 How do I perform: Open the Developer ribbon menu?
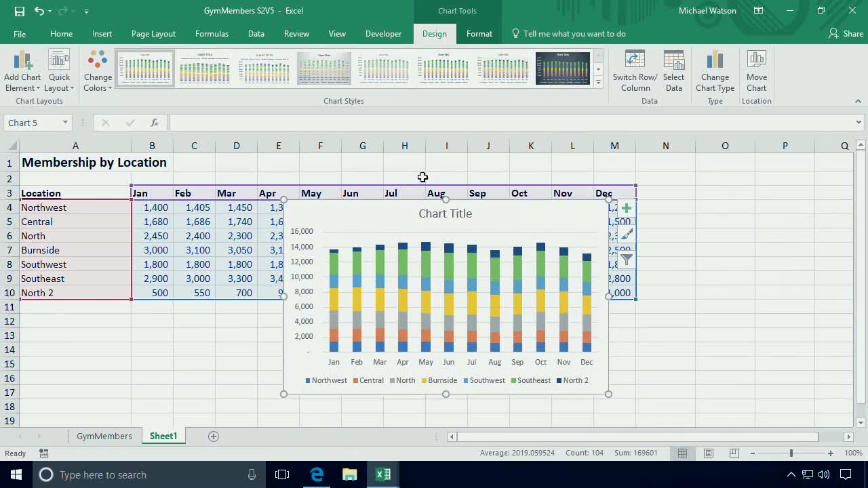click(383, 33)
